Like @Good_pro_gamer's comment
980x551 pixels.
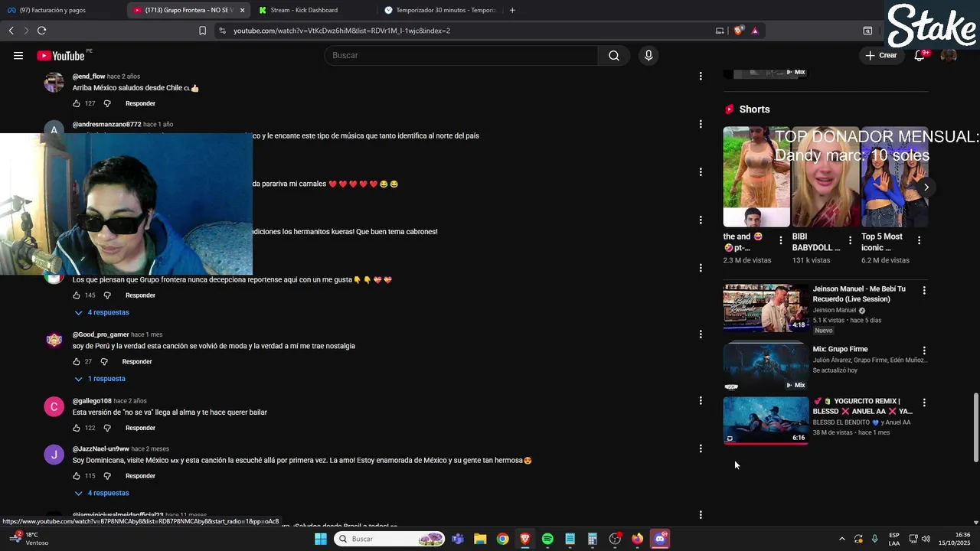coord(77,361)
